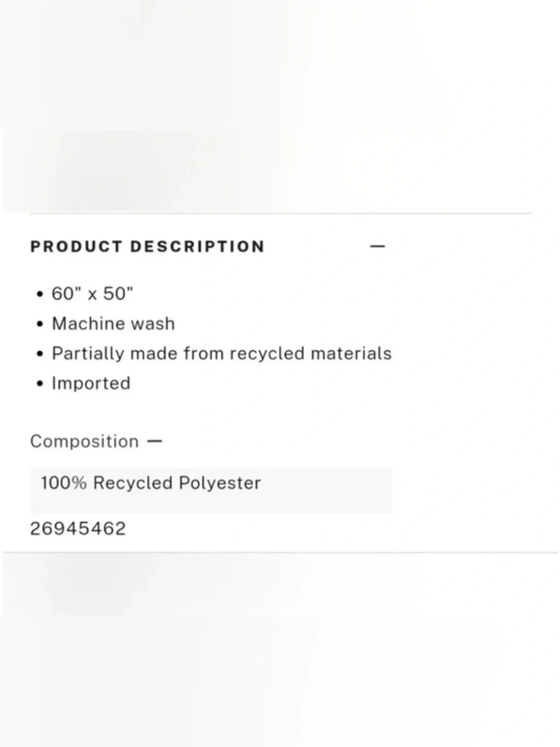Collapse Composition section with its dash icon
The image size is (560, 747).
coord(155,441)
